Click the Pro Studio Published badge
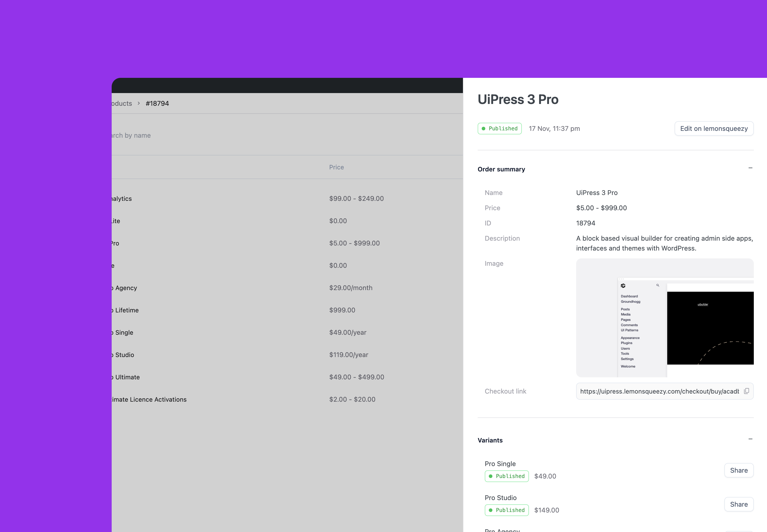The width and height of the screenshot is (767, 532). [506, 510]
